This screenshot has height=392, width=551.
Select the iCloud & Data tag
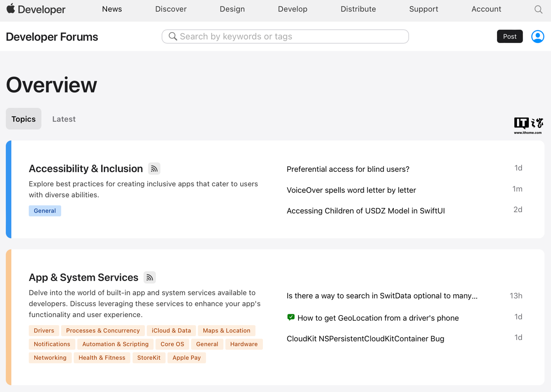171,330
